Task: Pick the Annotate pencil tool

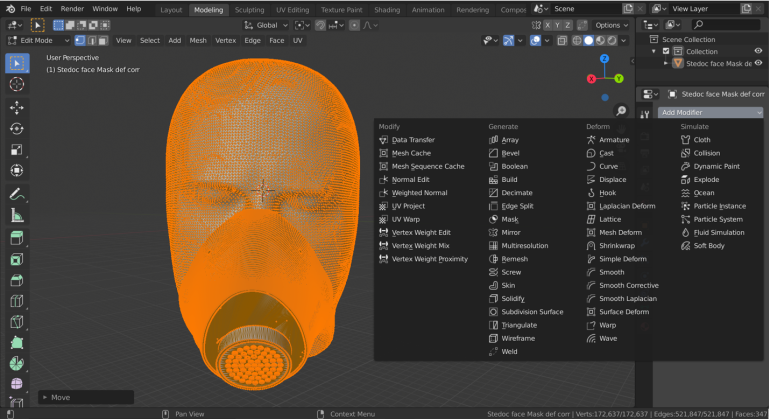Action: coord(17,193)
